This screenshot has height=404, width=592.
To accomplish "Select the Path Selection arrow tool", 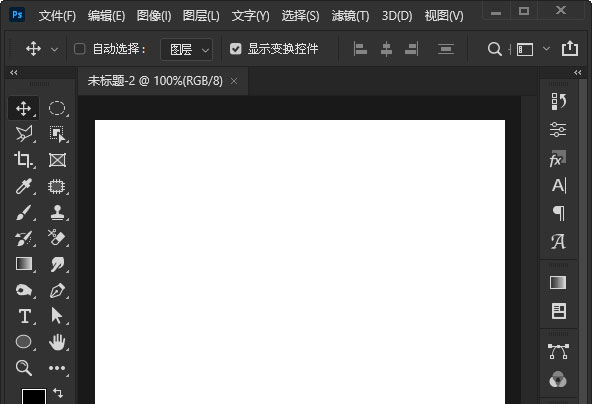I will pos(57,316).
